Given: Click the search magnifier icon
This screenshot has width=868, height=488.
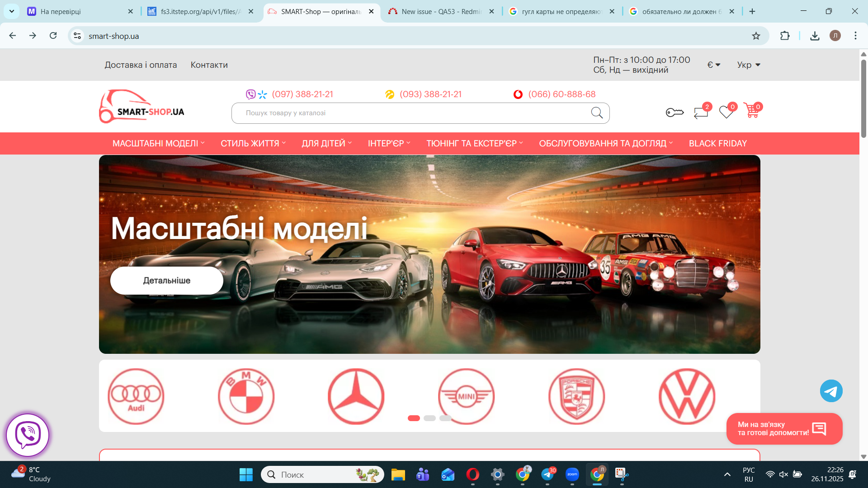Looking at the screenshot, I should point(597,113).
